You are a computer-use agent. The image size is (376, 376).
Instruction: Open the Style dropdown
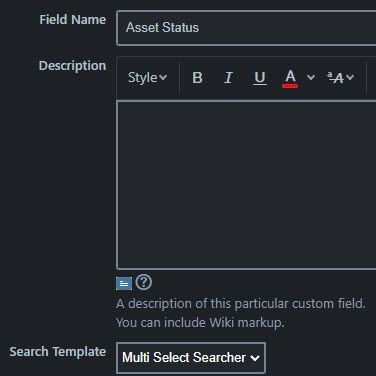tap(147, 78)
